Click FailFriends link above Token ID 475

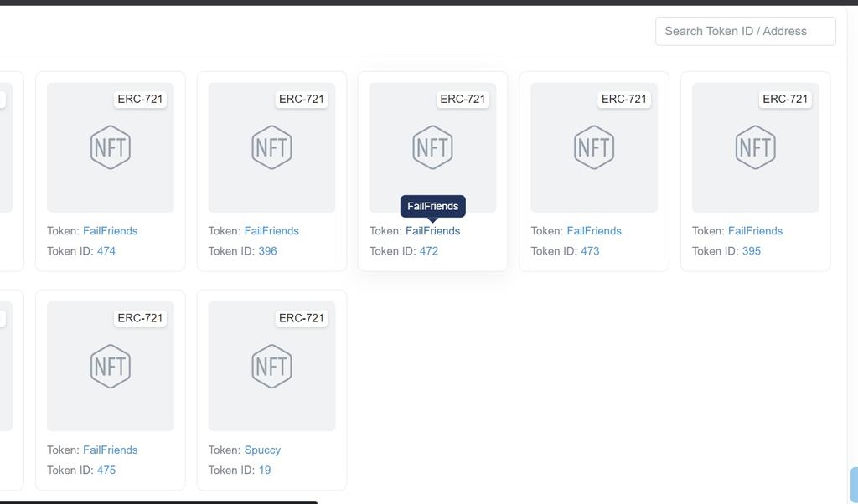pyautogui.click(x=110, y=450)
